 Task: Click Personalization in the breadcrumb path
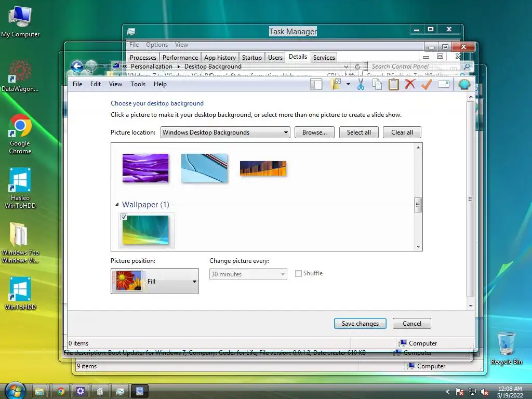151,66
